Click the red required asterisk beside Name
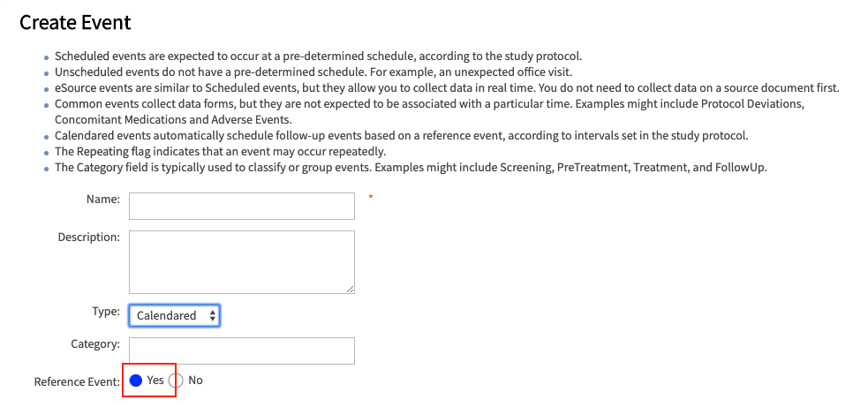868x407 pixels. click(371, 198)
